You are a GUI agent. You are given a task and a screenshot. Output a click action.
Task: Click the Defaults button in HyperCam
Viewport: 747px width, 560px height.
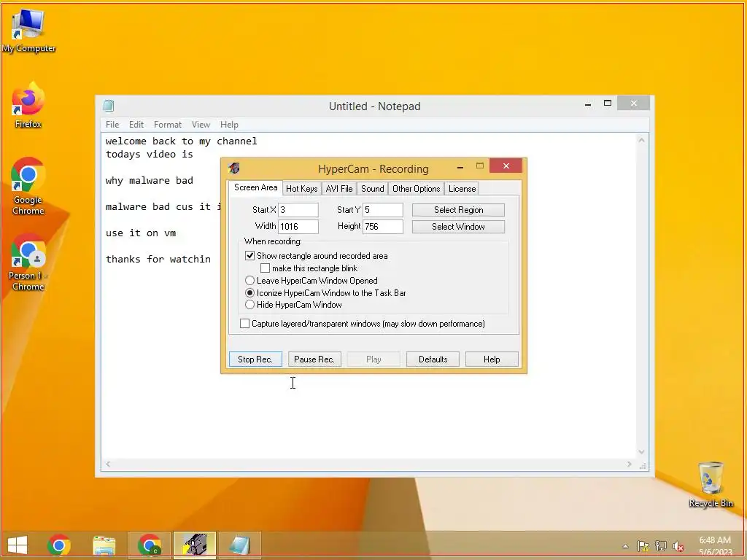(x=433, y=359)
